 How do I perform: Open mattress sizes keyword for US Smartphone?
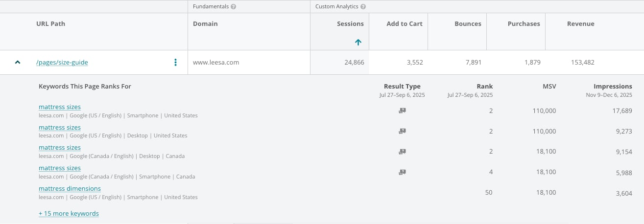click(60, 107)
